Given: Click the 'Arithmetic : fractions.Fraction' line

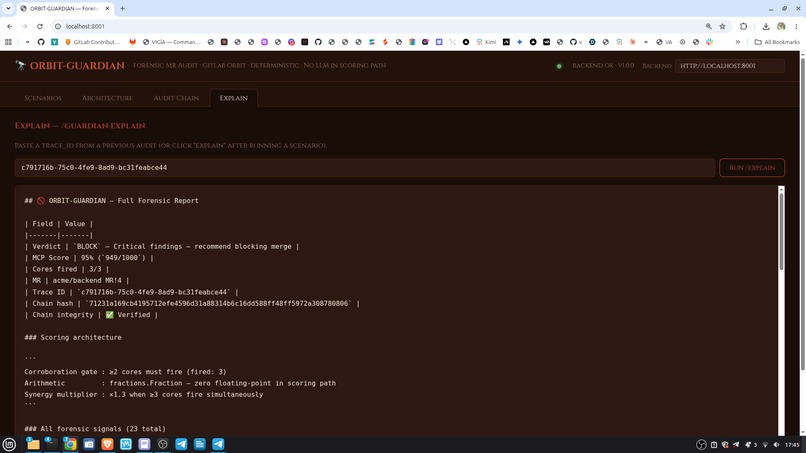Looking at the screenshot, I should pyautogui.click(x=180, y=383).
